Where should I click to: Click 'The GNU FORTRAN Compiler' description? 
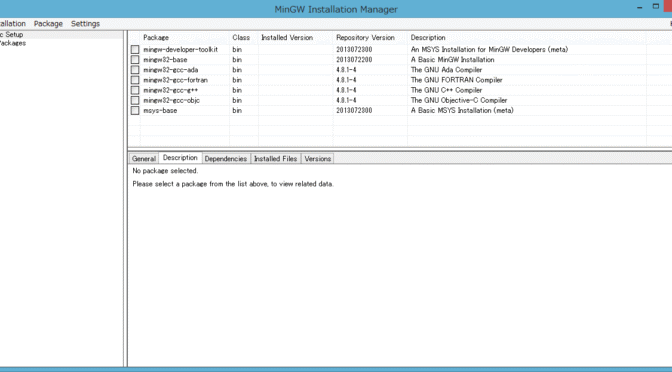(x=456, y=80)
